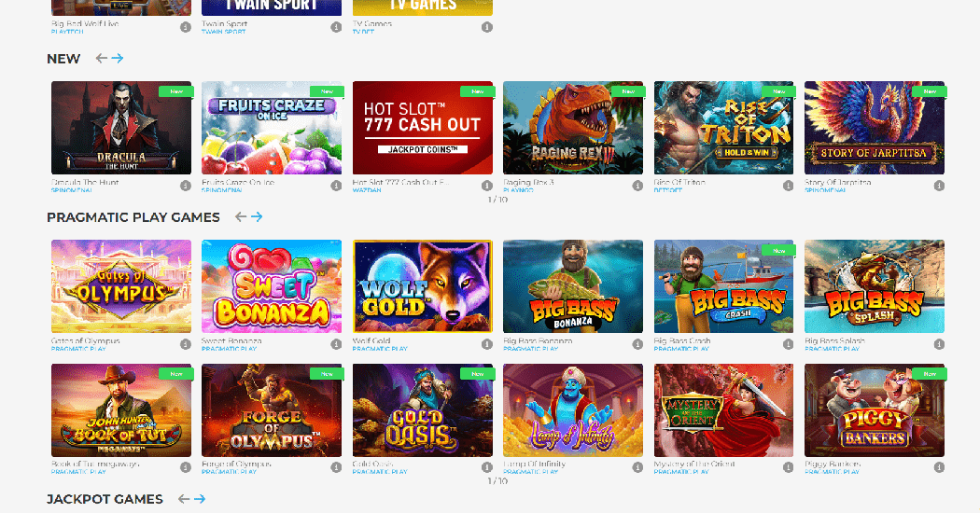Click the info icon under Wolf Gold
Viewport: 980px width, 513px height.
(486, 344)
